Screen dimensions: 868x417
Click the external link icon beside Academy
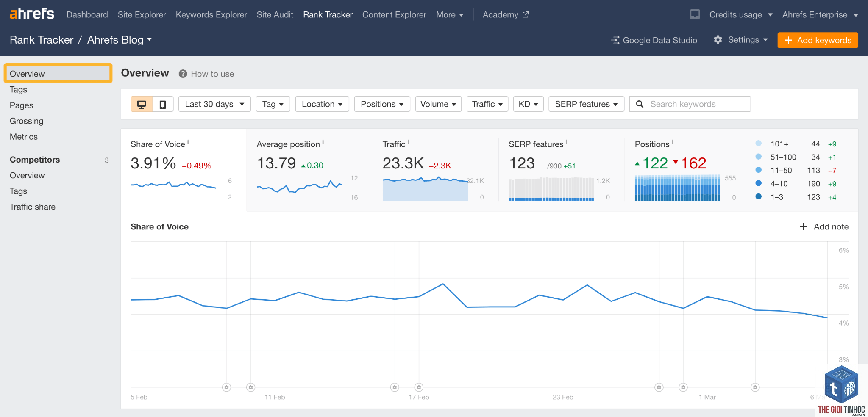(x=526, y=14)
